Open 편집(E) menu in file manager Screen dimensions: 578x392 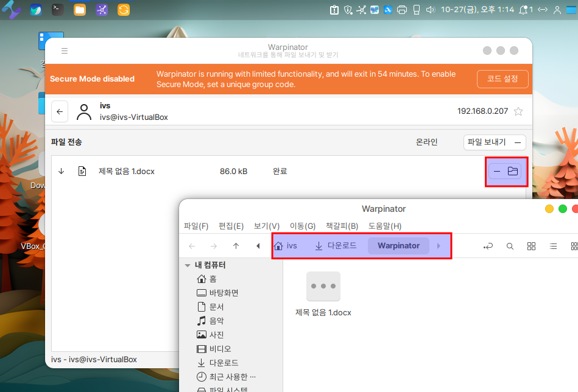click(231, 226)
